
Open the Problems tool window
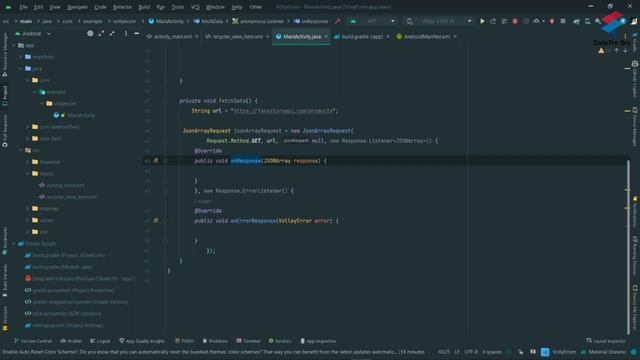[x=215, y=341]
